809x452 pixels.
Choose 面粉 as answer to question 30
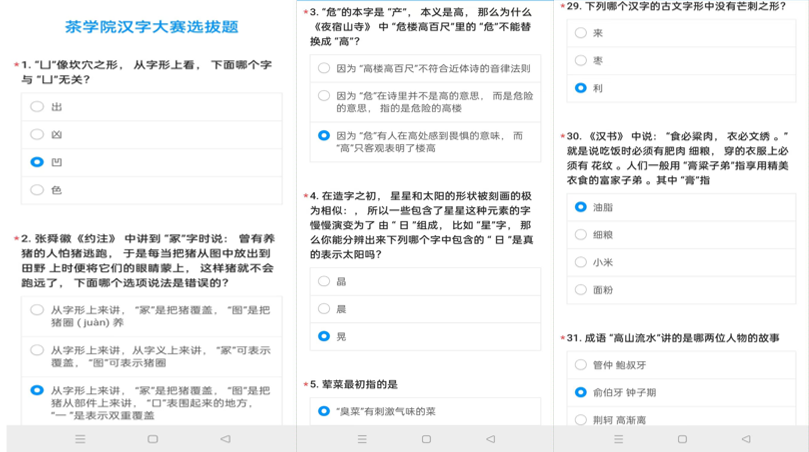pos(581,290)
